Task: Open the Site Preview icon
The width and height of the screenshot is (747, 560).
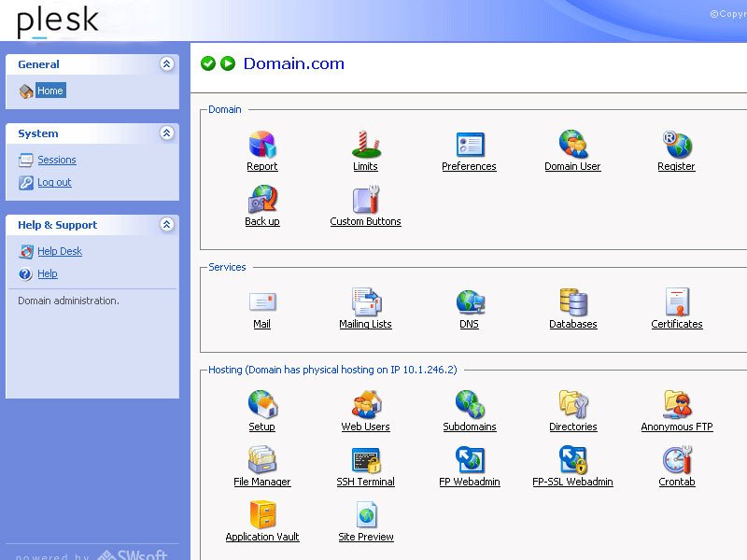Action: click(366, 514)
